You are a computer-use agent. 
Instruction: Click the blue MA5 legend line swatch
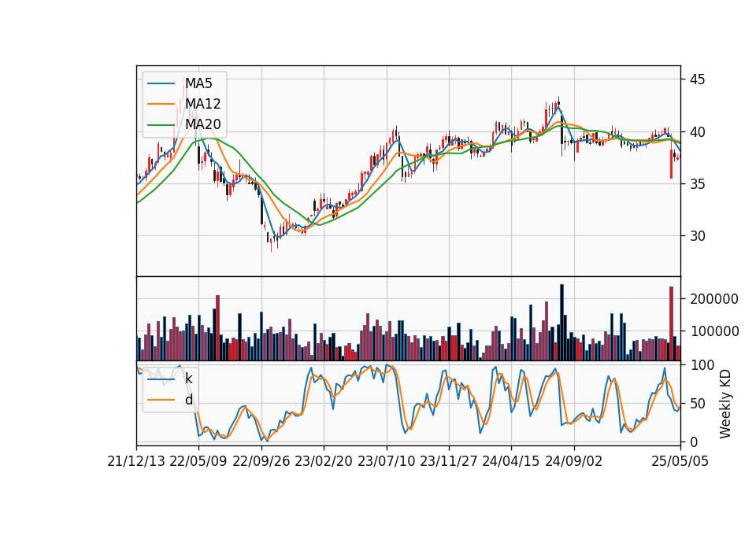(161, 84)
